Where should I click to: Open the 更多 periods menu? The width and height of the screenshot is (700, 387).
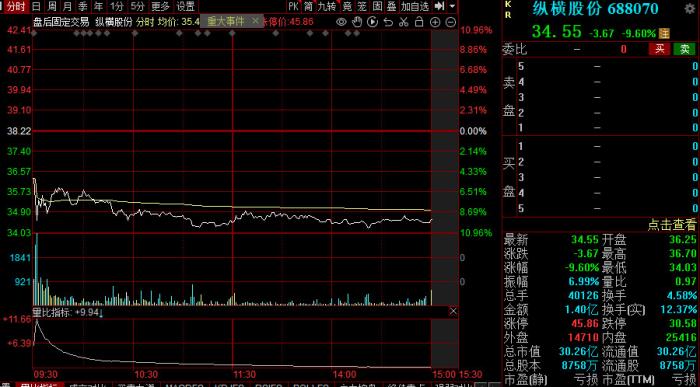tap(160, 6)
